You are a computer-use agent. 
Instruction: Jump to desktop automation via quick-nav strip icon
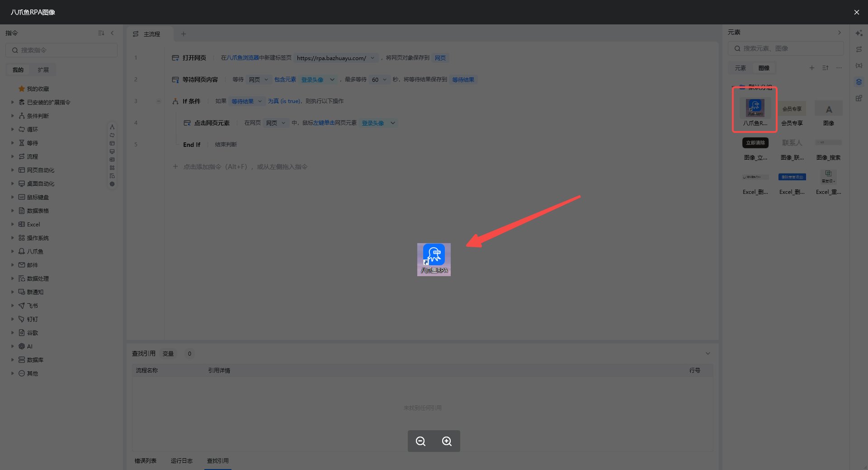(x=112, y=151)
